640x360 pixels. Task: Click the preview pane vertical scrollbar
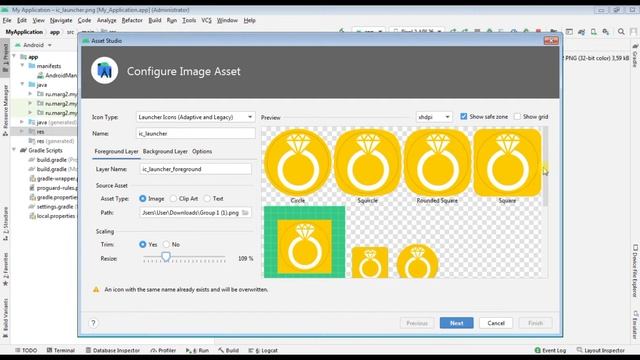545,167
